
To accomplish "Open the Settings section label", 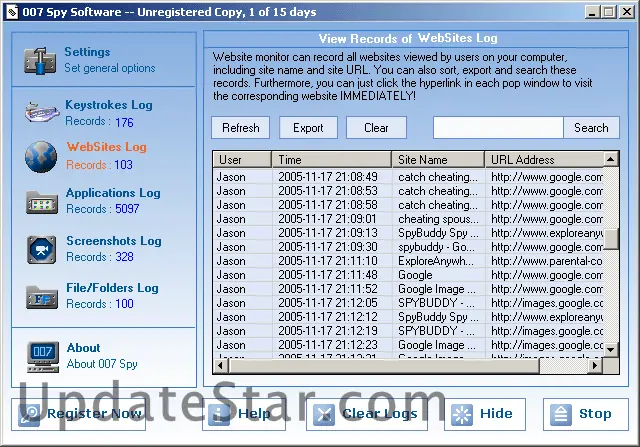I will point(87,52).
